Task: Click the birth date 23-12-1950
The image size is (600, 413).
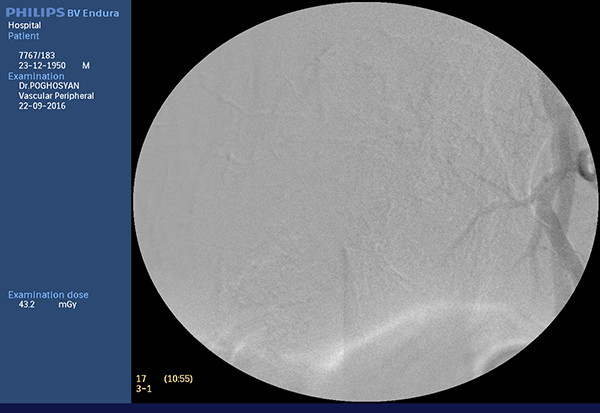Action: tap(42, 64)
